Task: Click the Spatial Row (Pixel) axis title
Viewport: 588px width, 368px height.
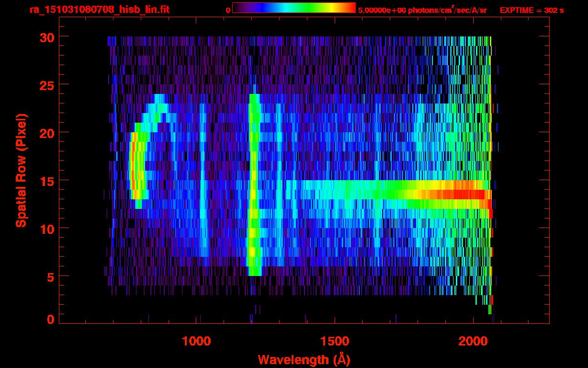Action: tap(21, 170)
